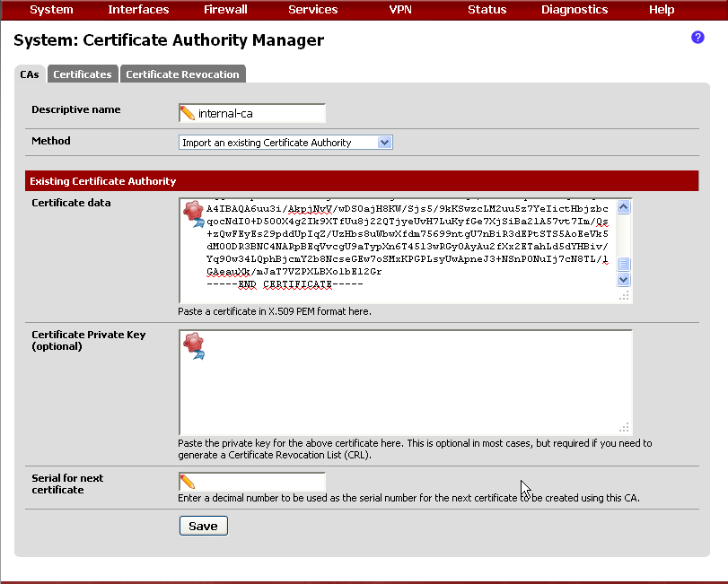The image size is (728, 584).
Task: Switch to the Certificate Revocation tab
Action: tap(183, 74)
